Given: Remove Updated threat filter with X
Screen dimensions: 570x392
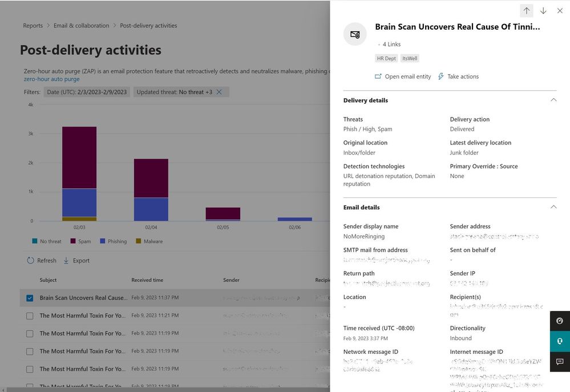Looking at the screenshot, I should [x=219, y=92].
